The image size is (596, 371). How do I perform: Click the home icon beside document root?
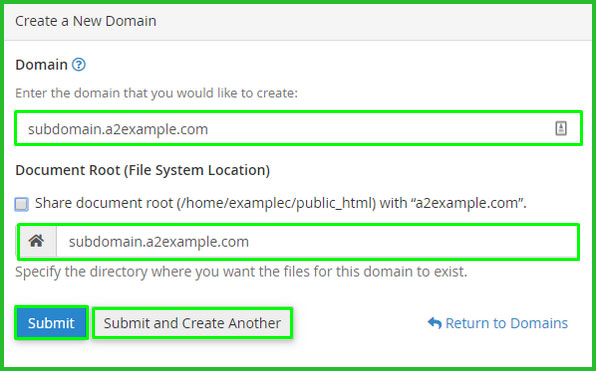point(36,241)
